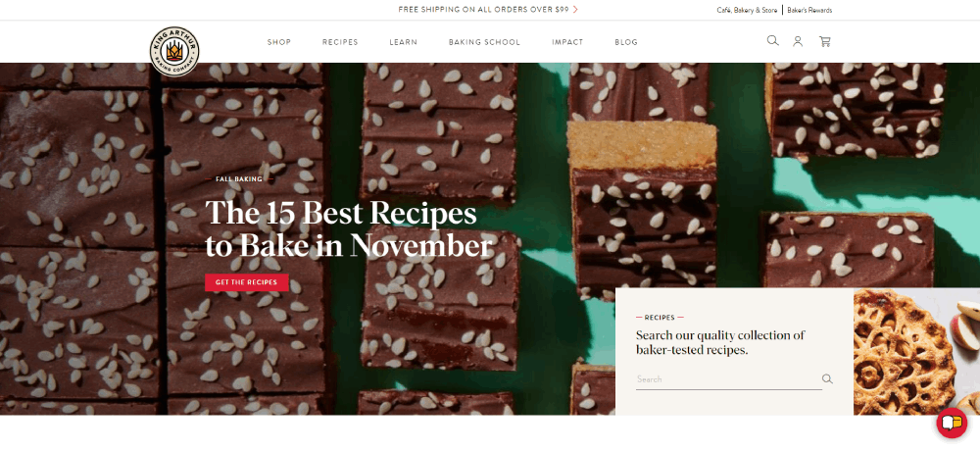Expand the Baking School menu
980x451 pixels.
(x=484, y=42)
